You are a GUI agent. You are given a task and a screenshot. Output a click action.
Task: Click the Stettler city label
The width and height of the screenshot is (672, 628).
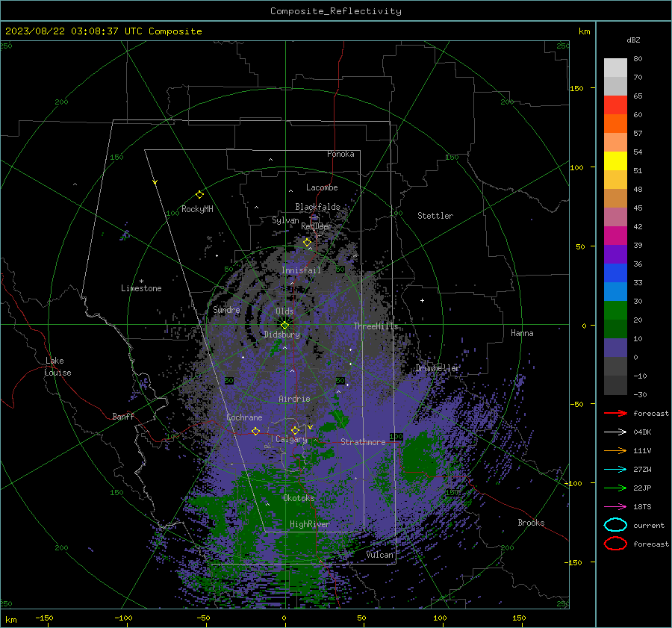click(x=435, y=216)
